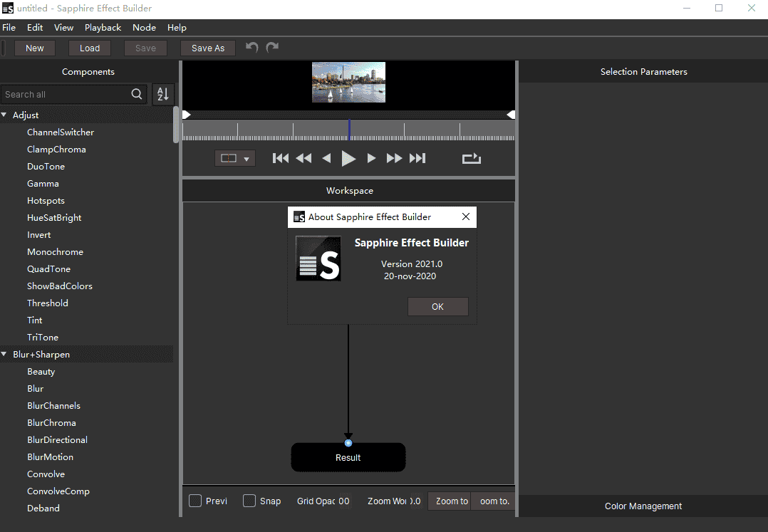Open the File menu
This screenshot has width=768, height=532.
click(9, 27)
